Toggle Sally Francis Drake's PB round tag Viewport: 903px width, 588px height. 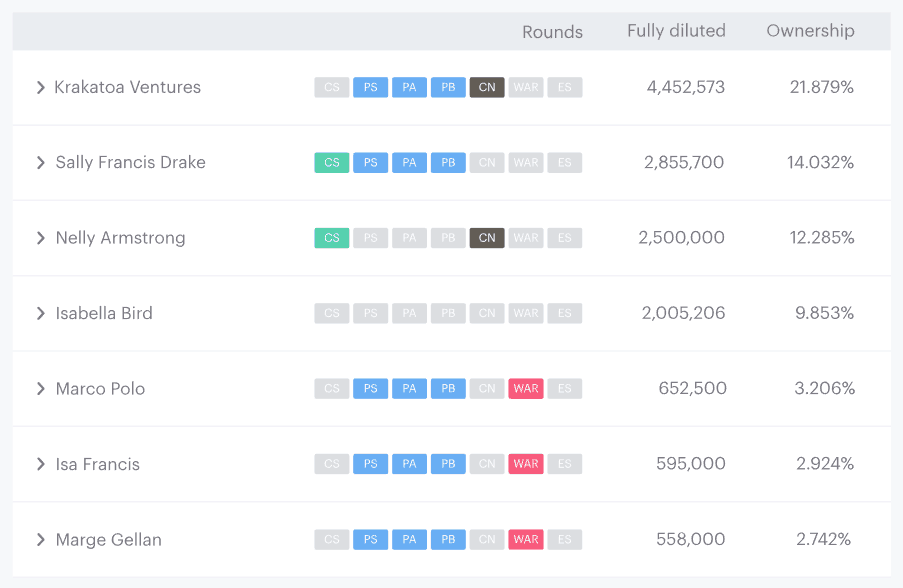coord(448,163)
